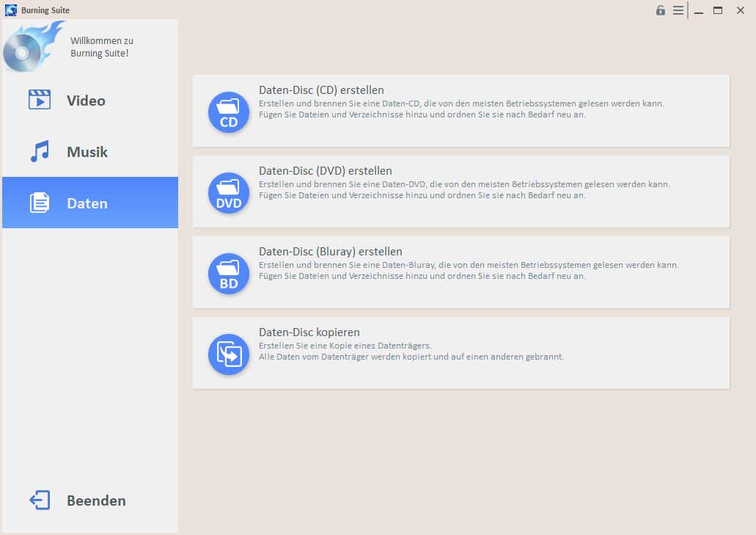Open "Daten-Disc (CD) erstellen" title
The image size is (756, 535).
[x=321, y=90]
